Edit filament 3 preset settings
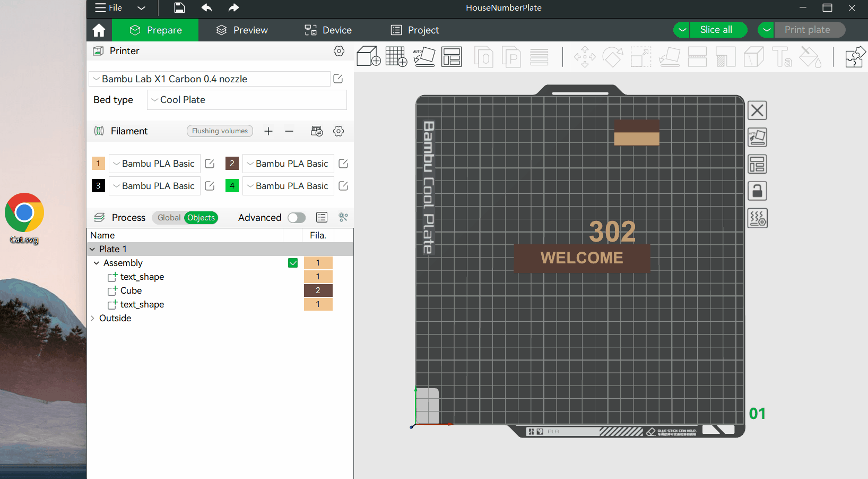This screenshot has width=868, height=479. point(210,186)
